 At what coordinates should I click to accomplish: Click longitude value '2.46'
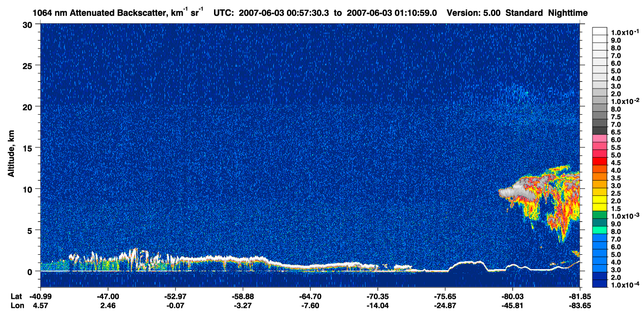click(x=107, y=305)
